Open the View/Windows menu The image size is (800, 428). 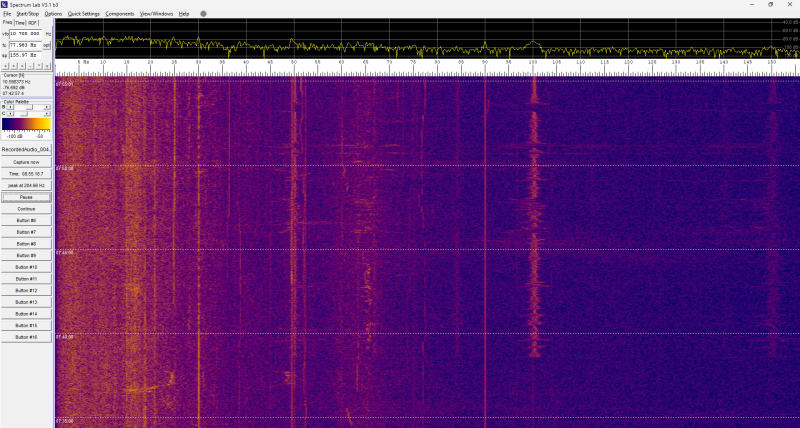point(157,14)
